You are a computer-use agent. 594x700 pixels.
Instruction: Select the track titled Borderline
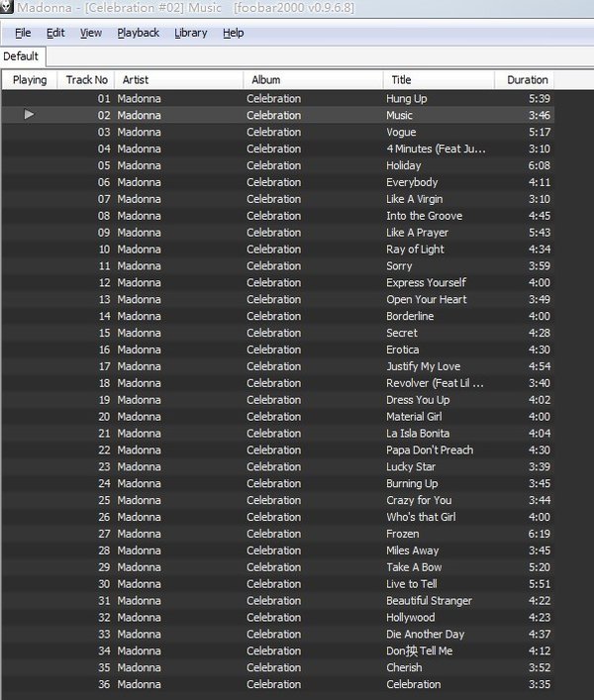(x=278, y=316)
